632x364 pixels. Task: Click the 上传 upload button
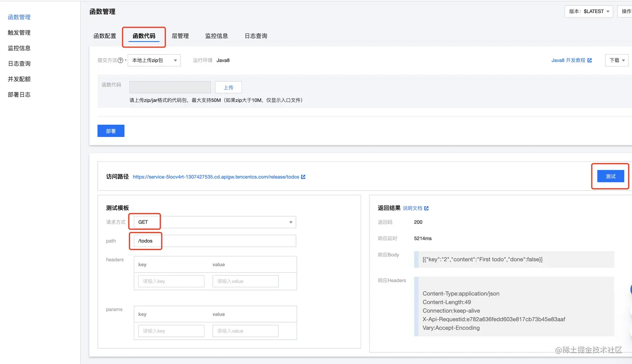coord(228,87)
